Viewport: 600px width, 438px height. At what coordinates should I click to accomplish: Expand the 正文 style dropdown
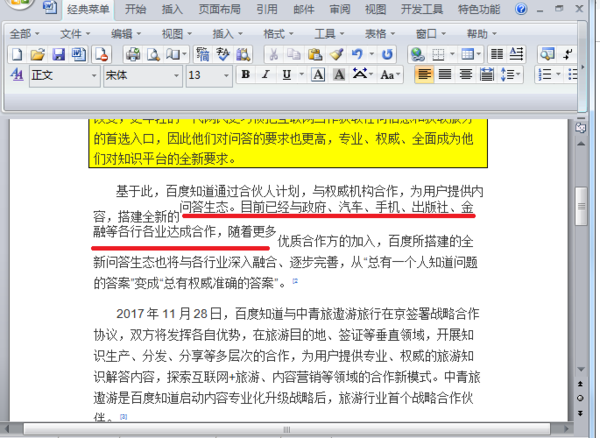(94, 75)
